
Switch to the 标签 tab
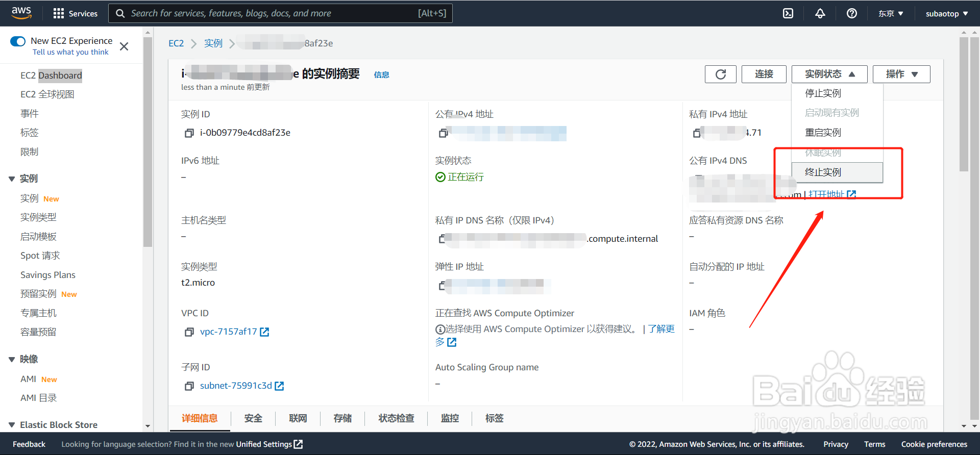coord(494,418)
